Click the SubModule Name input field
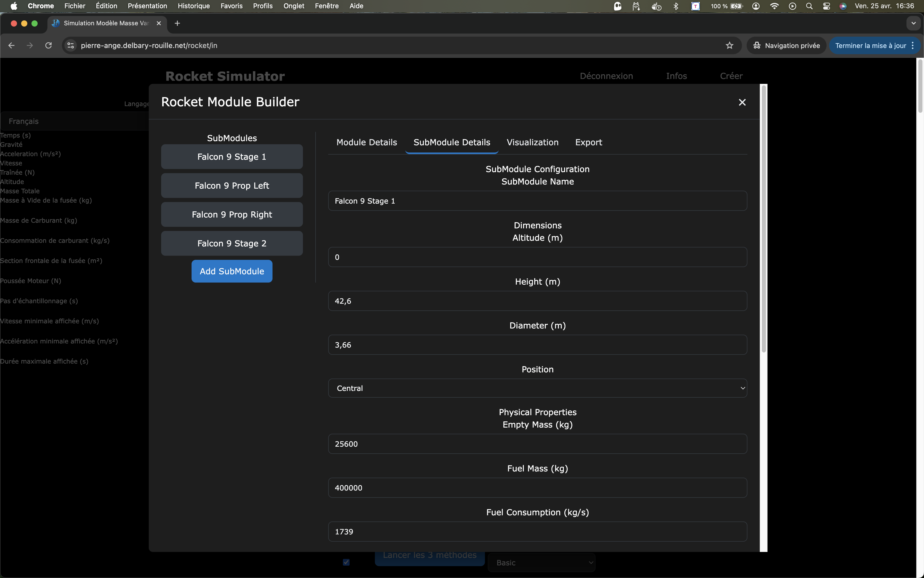924x578 pixels. tap(537, 201)
